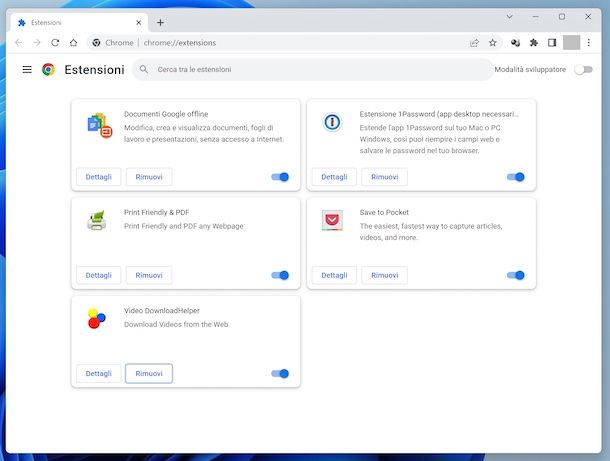The width and height of the screenshot is (610, 461).
Task: Click the Chrome logo next to Estensioni
Action: pyautogui.click(x=48, y=70)
